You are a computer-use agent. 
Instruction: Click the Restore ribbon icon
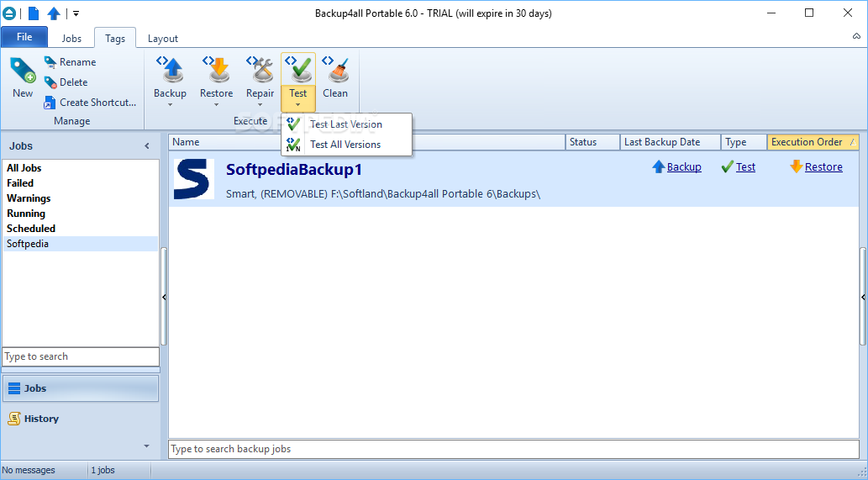[216, 70]
